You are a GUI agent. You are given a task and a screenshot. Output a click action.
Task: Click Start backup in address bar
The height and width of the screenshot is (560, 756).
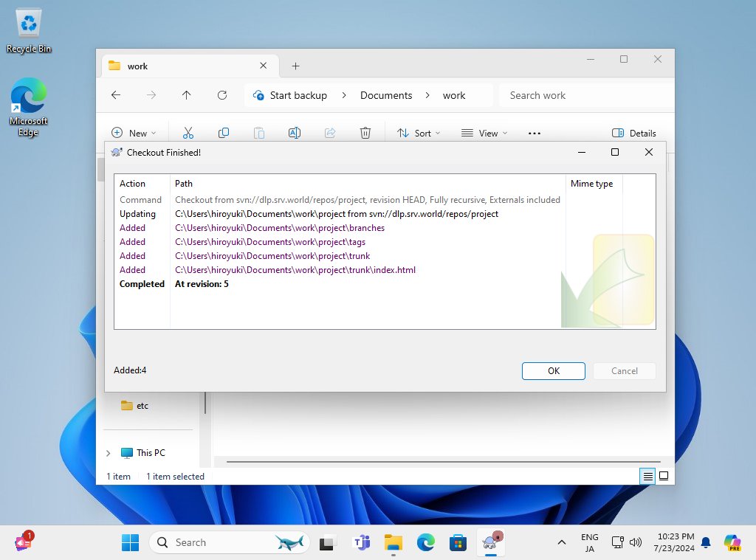tap(298, 95)
